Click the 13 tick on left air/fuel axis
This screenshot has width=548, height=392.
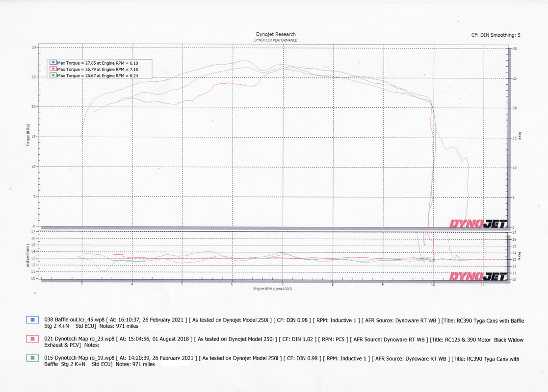point(33,258)
